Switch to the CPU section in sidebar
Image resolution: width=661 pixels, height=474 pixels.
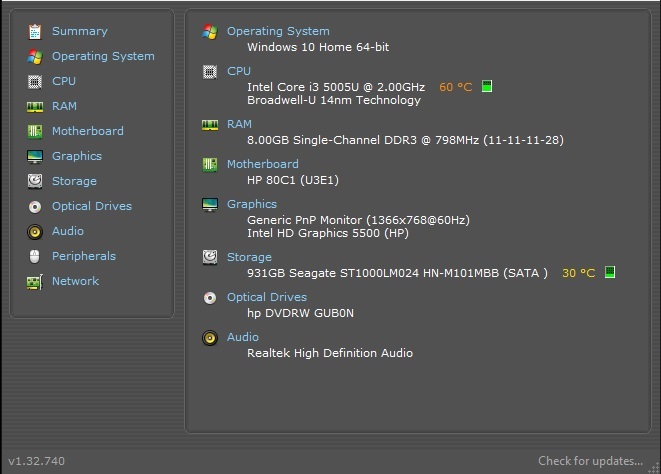pyautogui.click(x=64, y=81)
